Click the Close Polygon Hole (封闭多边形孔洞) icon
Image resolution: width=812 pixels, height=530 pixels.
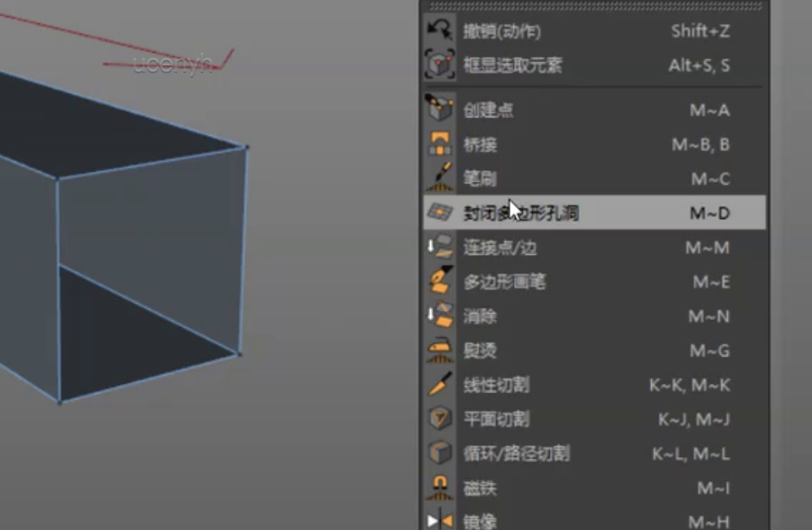pos(439,212)
